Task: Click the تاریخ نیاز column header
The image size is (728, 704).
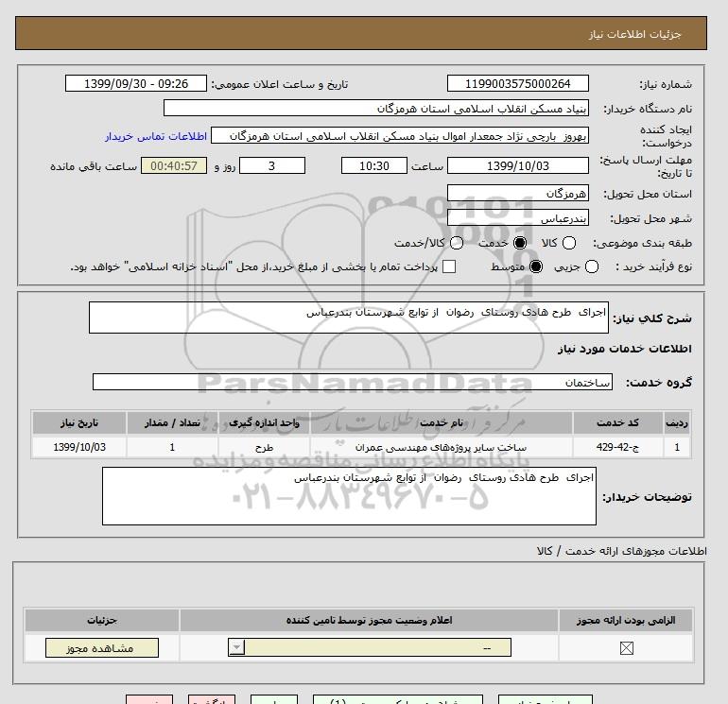Action: (79, 422)
